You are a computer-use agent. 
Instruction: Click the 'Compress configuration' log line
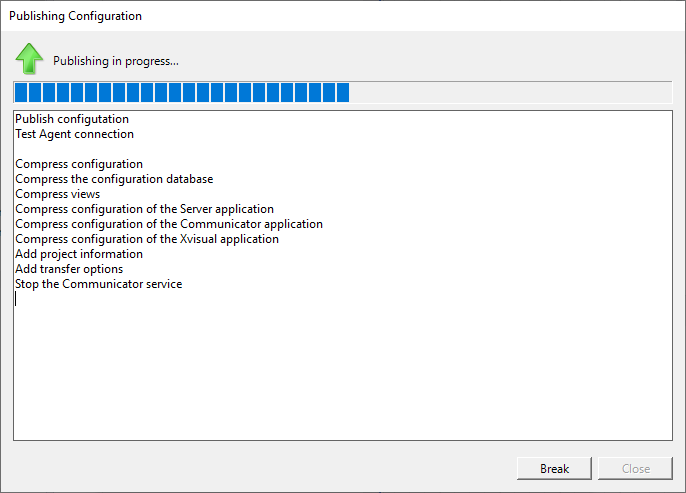point(79,164)
